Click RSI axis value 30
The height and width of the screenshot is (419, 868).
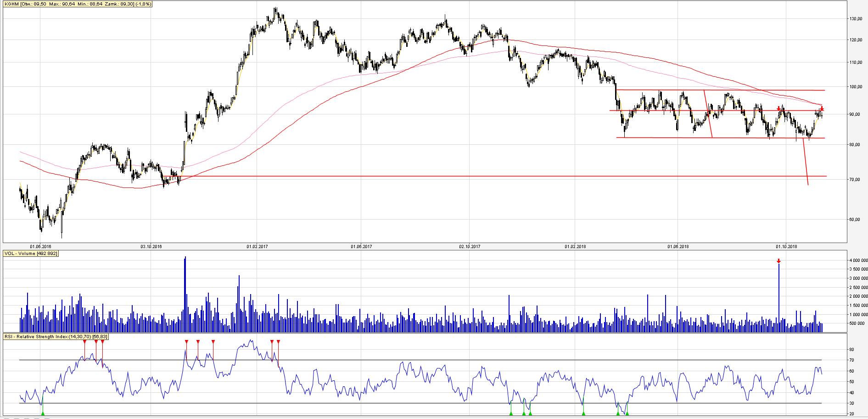852,403
